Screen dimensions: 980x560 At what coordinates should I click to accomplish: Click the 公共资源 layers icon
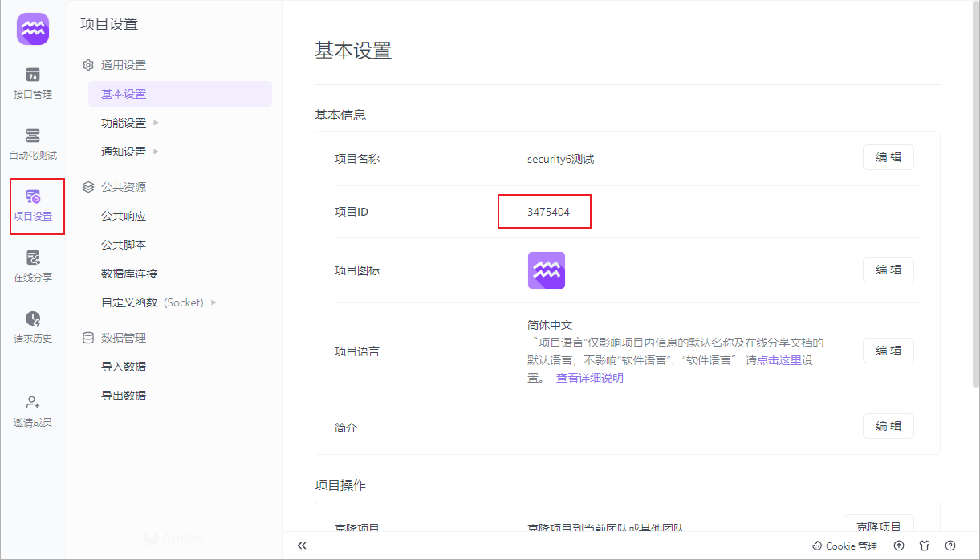pyautogui.click(x=88, y=187)
